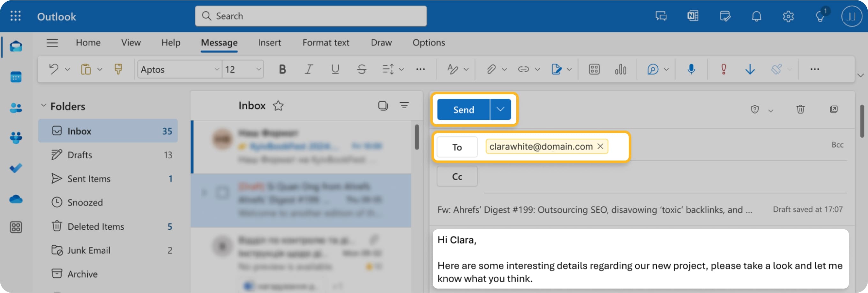Viewport: 868px width, 293px height.
Task: Apply strikethrough to the message text
Action: pyautogui.click(x=361, y=69)
